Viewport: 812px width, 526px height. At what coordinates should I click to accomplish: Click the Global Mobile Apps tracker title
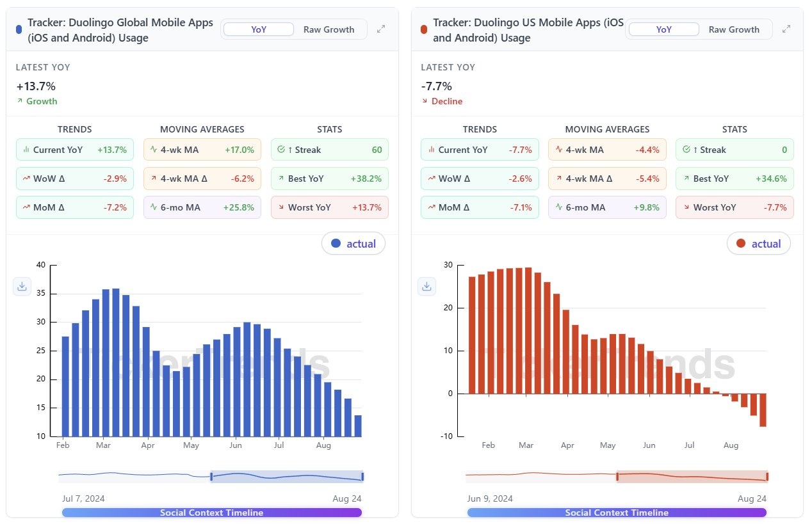tap(120, 30)
